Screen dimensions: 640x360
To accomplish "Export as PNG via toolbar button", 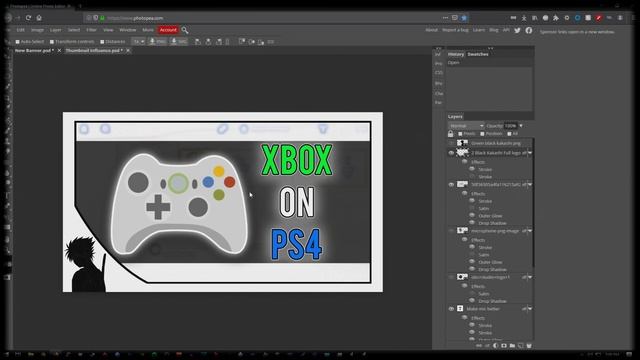I will point(157,42).
